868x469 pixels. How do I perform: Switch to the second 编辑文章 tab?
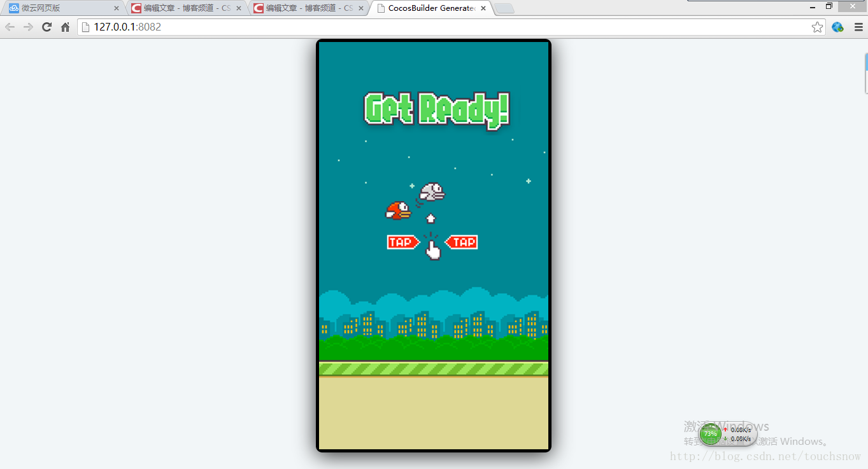click(309, 8)
